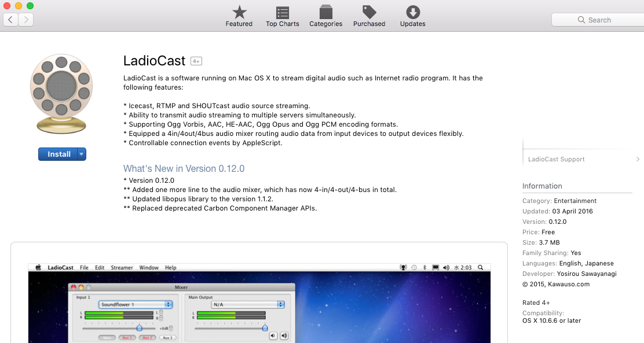Screen dimensions: 644x343
Task: Click the Input 1 volume slider knob
Action: click(x=139, y=328)
